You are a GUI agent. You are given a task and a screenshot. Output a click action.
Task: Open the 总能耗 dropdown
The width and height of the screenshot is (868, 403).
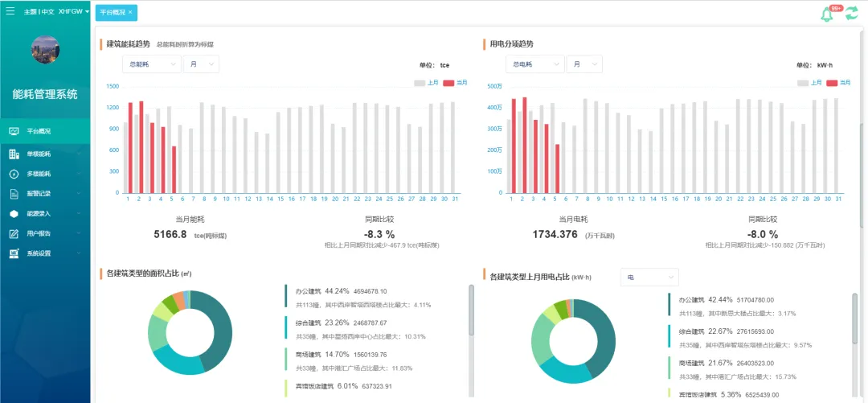tap(150, 64)
